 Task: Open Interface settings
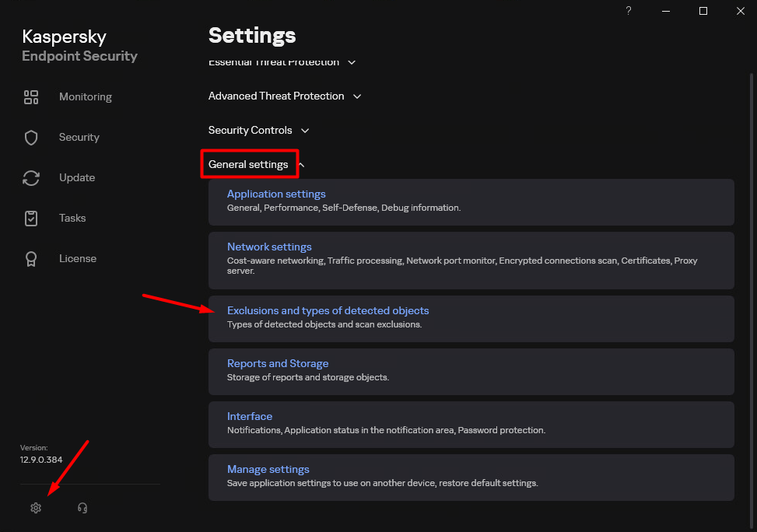pyautogui.click(x=250, y=416)
